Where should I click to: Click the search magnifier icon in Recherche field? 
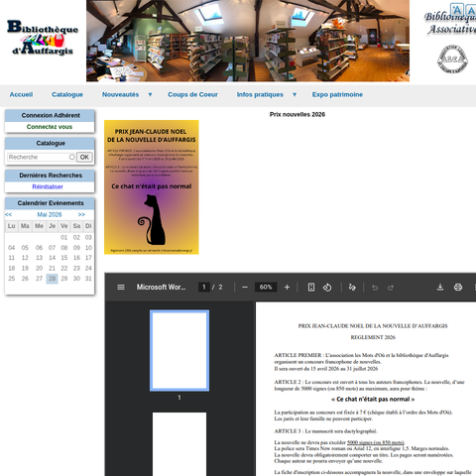tap(71, 157)
